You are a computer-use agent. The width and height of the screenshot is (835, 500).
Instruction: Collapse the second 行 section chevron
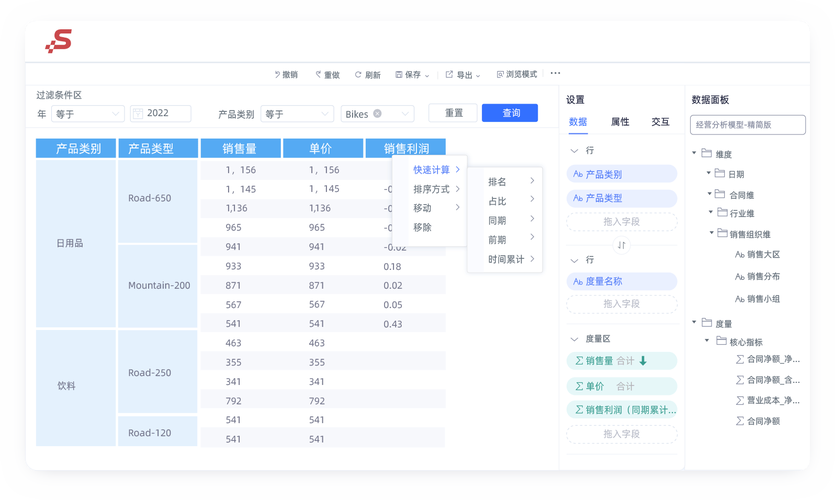pyautogui.click(x=574, y=260)
